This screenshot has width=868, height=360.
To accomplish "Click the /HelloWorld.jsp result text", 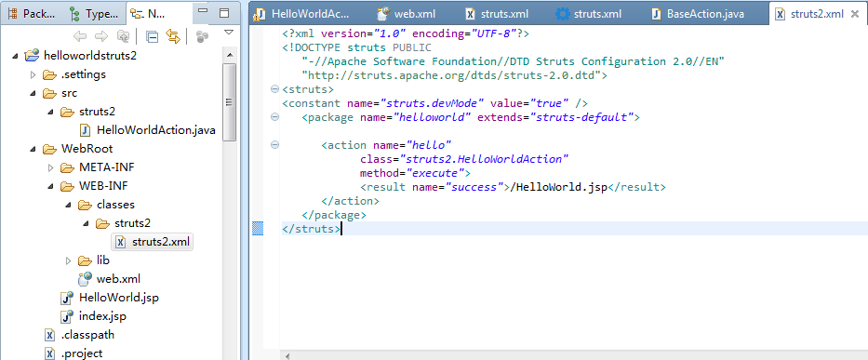I will pos(559,187).
